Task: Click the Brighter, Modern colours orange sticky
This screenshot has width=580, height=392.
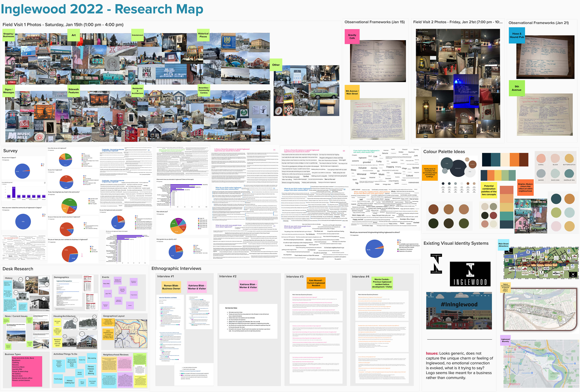Action: [525, 187]
